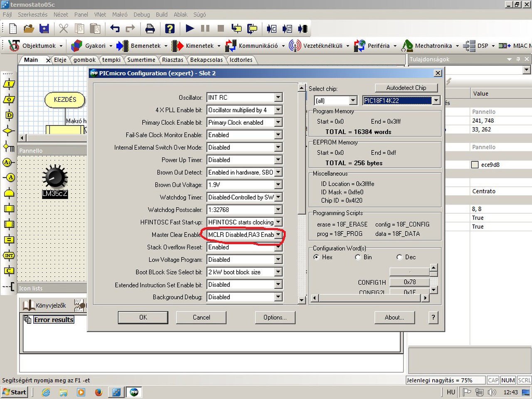Select the 'A:' connection point icon
This screenshot has height=399, width=532.
click(8, 162)
